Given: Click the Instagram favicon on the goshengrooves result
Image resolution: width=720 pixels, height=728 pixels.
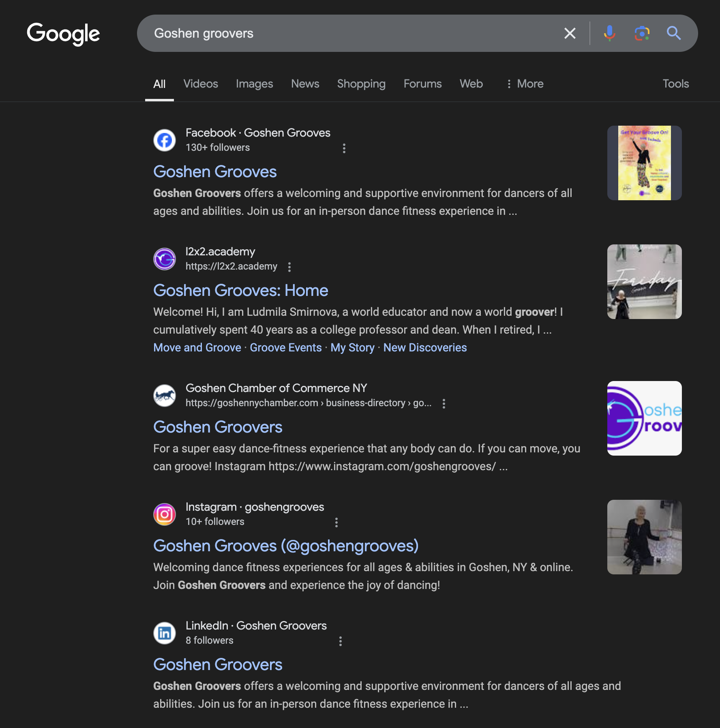Looking at the screenshot, I should [165, 514].
